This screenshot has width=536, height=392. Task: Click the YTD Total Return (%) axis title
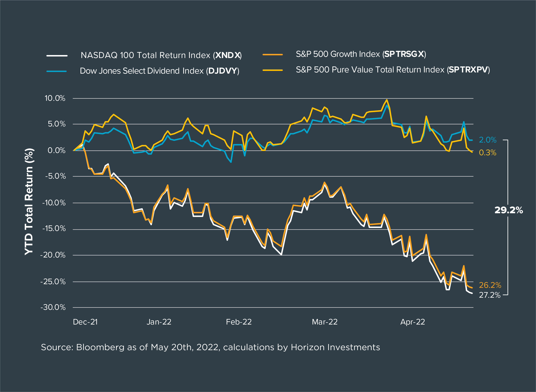click(29, 202)
